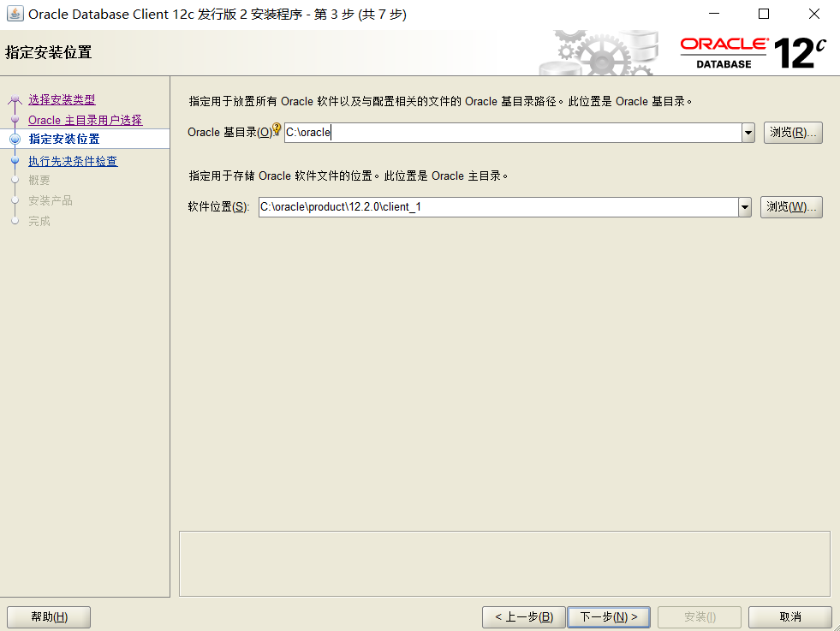This screenshot has width=840, height=631.
Task: Click the 软件位置 path input field
Action: pyautogui.click(x=498, y=206)
